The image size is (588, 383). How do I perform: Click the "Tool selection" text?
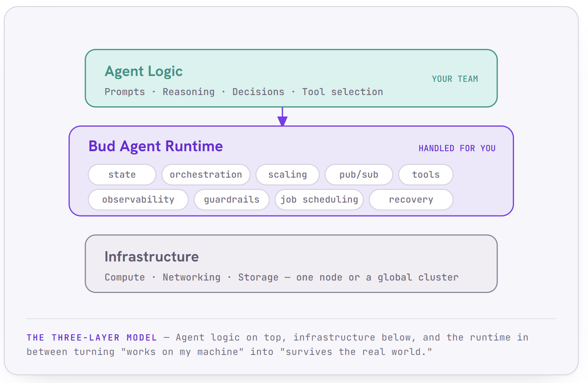(343, 92)
